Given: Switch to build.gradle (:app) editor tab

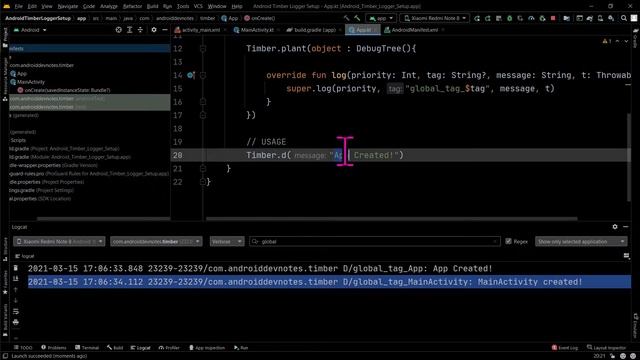Looking at the screenshot, I should pos(314,30).
